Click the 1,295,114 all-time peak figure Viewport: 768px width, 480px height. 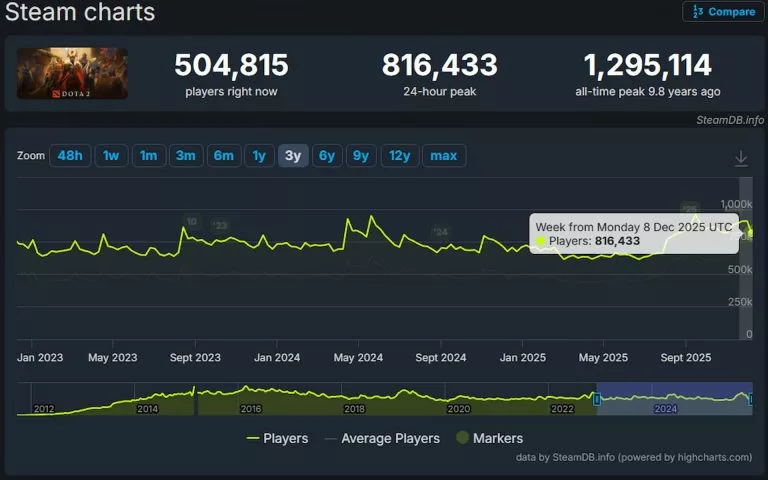648,65
